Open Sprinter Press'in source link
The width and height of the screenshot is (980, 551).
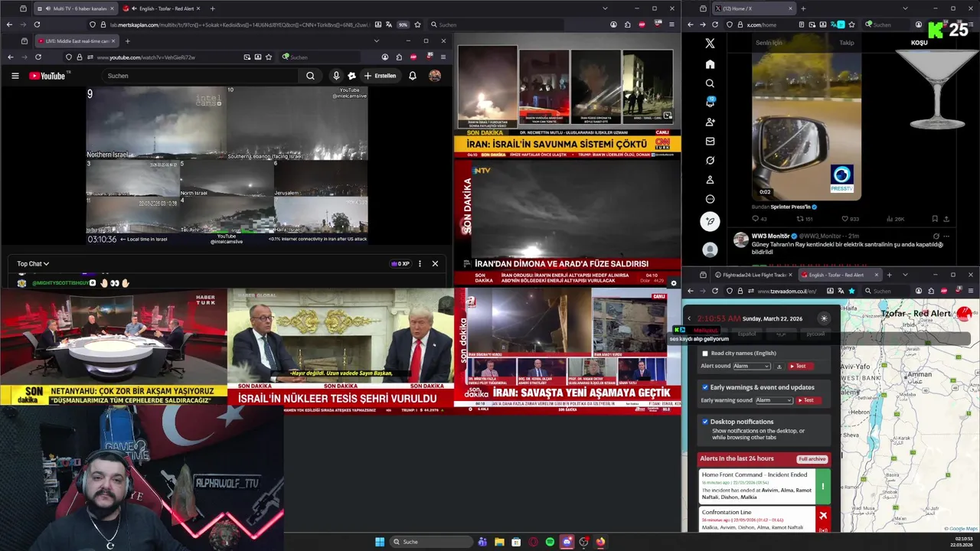790,207
